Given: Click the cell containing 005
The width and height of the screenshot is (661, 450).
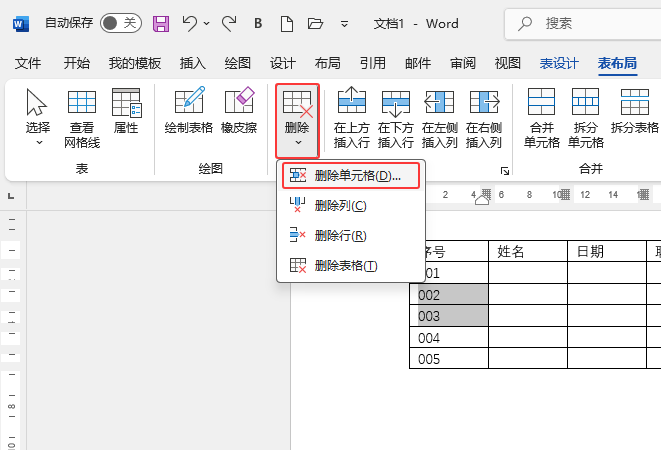Looking at the screenshot, I should tap(449, 358).
